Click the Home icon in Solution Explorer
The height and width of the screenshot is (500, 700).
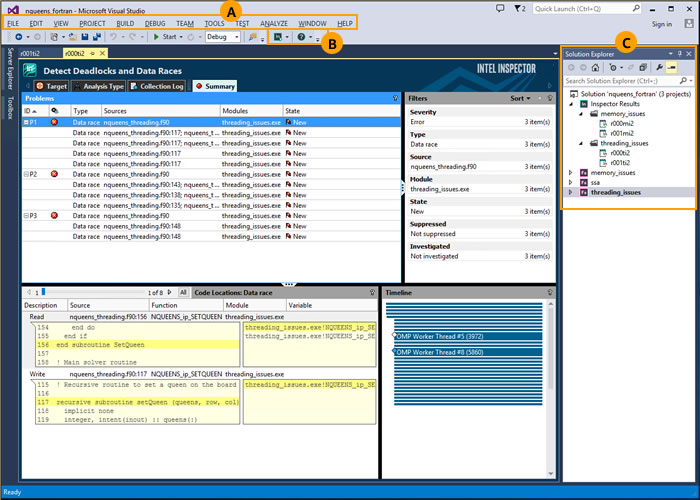tap(597, 67)
